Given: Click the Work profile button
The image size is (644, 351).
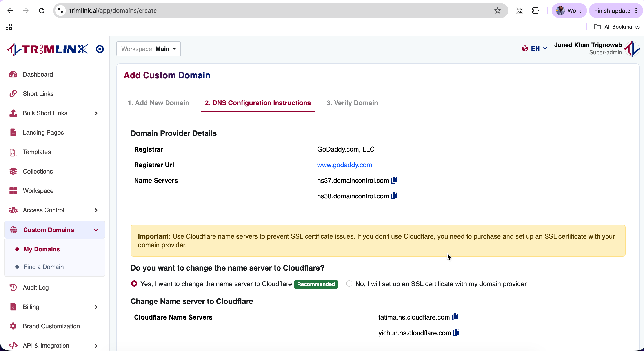Looking at the screenshot, I should tap(569, 11).
